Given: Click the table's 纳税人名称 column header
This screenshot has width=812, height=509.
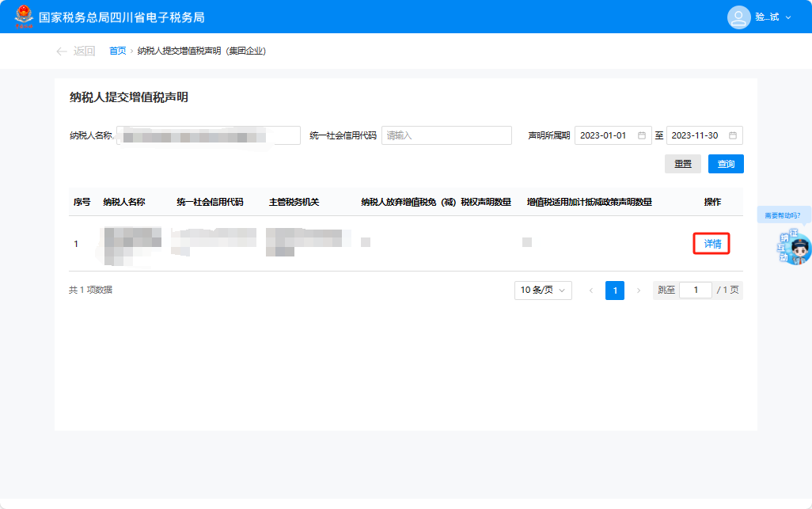Looking at the screenshot, I should coord(123,202).
